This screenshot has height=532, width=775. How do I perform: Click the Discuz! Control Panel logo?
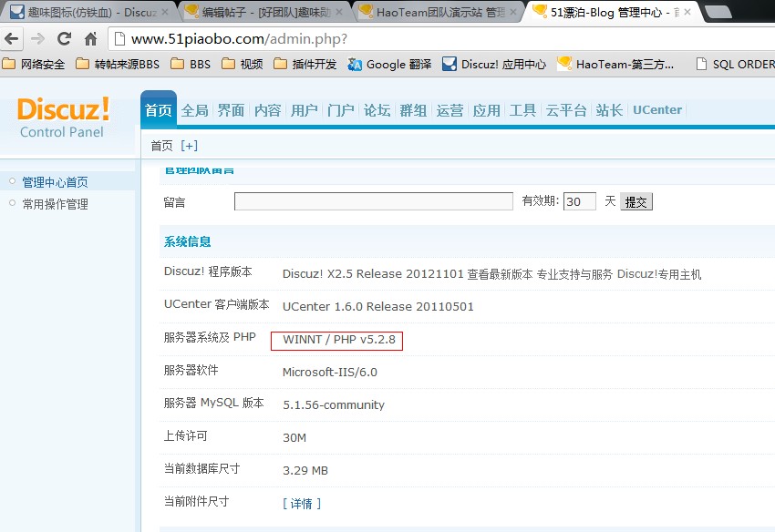tap(63, 118)
